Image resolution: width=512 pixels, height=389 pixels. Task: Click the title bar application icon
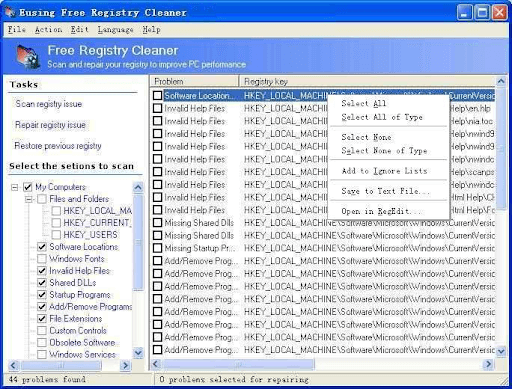10,13
